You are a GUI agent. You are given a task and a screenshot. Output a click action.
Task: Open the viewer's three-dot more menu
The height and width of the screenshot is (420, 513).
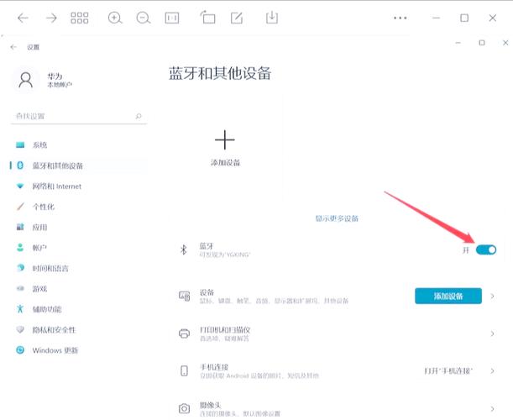(400, 18)
